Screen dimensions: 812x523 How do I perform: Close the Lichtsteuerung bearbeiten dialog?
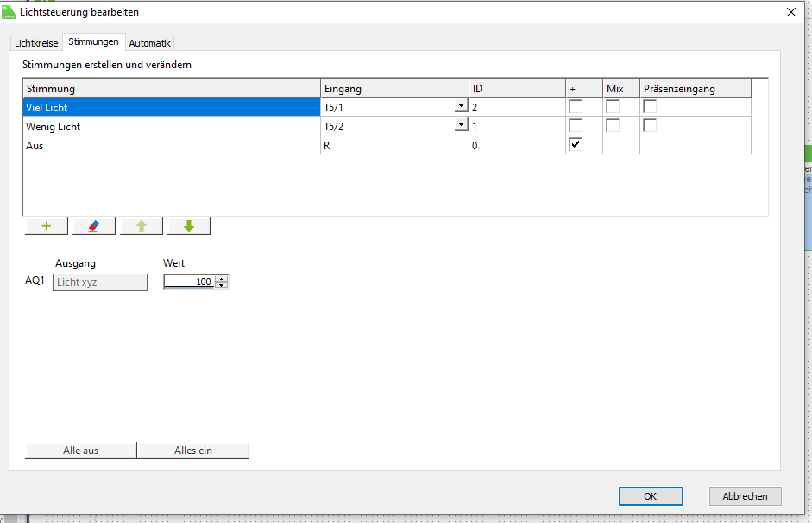point(790,12)
